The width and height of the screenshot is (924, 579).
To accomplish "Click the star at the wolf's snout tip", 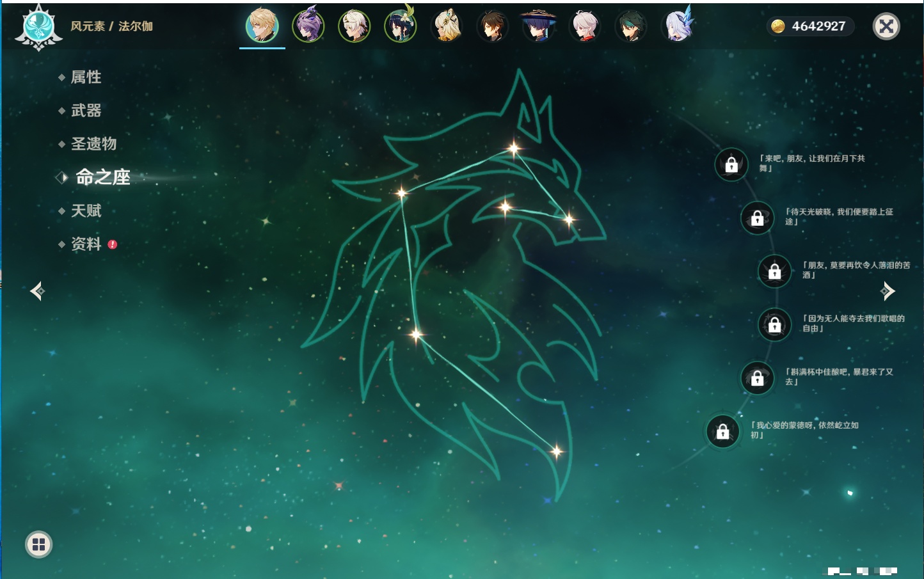I will coord(569,220).
